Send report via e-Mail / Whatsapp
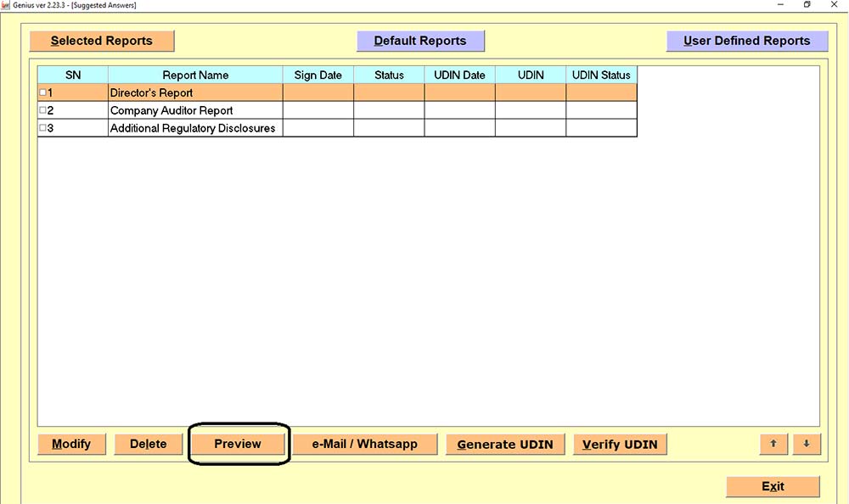This screenshot has width=849, height=504. [365, 444]
